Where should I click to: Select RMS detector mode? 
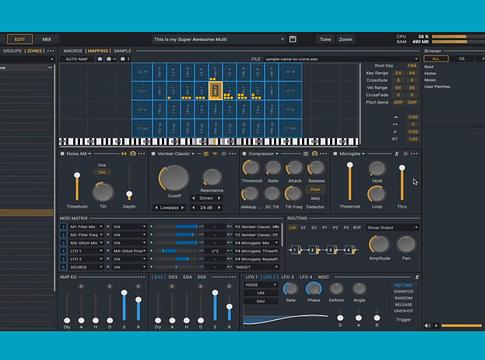coord(315,198)
